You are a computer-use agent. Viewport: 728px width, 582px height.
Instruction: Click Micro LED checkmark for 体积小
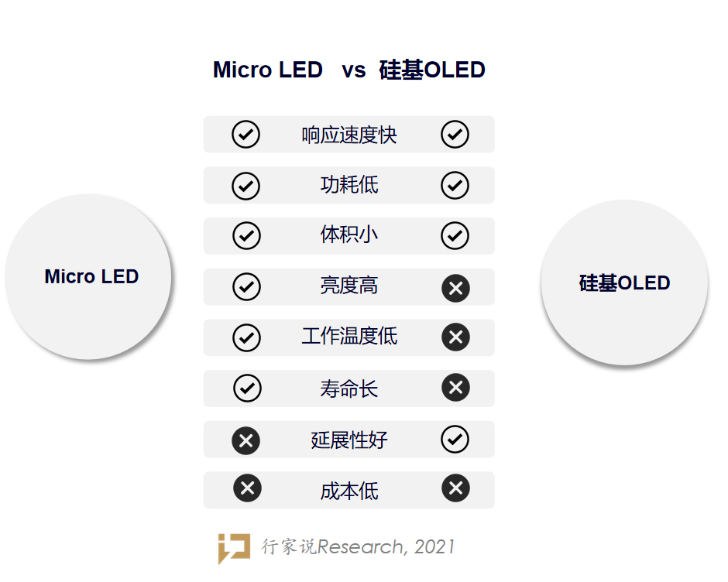point(246,236)
